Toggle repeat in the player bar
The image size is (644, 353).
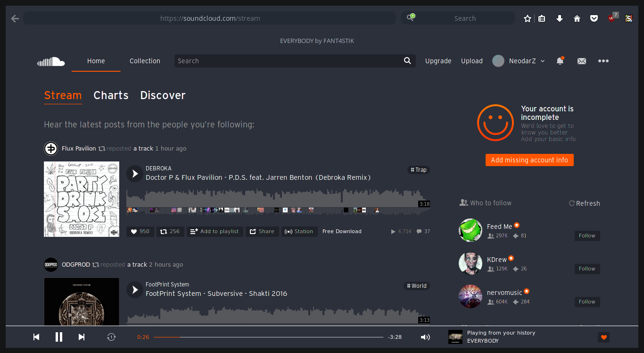tap(111, 337)
